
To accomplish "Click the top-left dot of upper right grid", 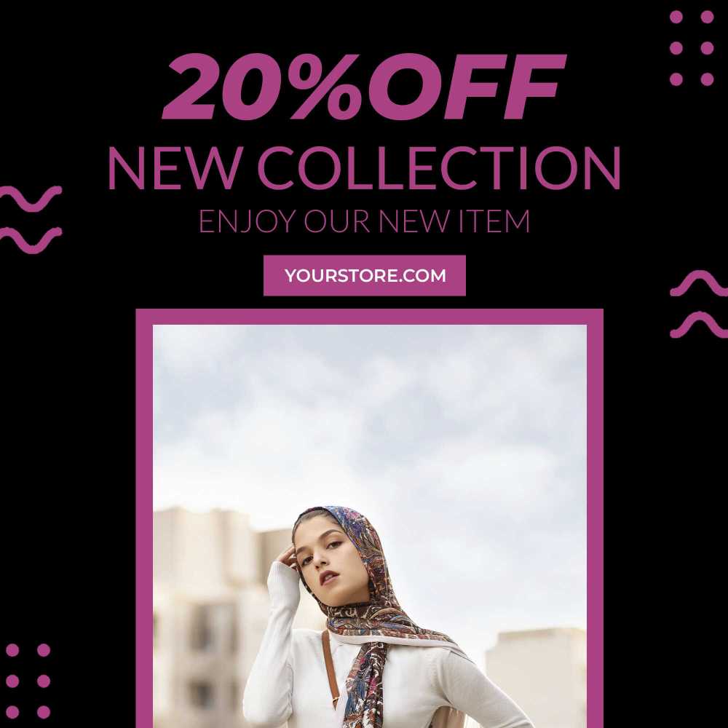I will coord(676,17).
